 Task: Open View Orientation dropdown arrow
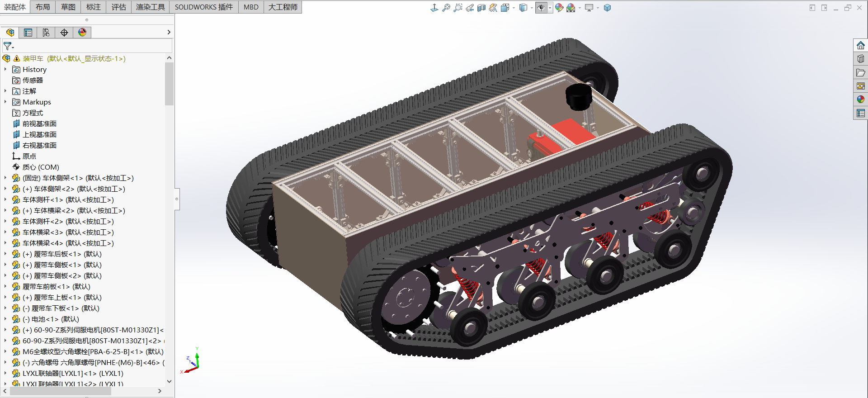click(x=514, y=8)
